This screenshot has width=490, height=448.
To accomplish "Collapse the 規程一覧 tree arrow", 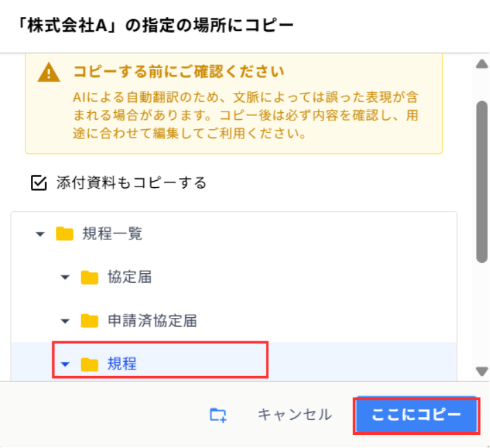I will (41, 235).
